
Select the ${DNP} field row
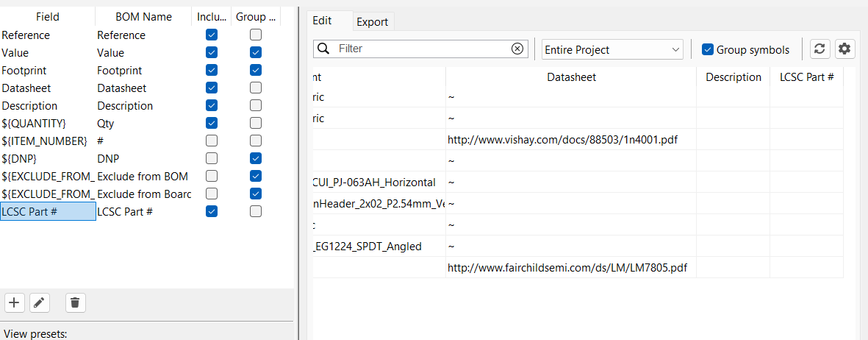[48, 158]
